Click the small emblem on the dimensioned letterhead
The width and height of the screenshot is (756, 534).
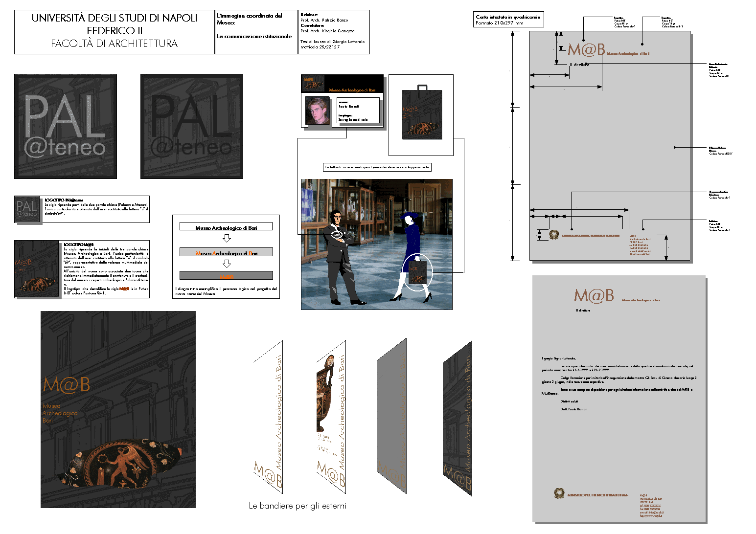click(554, 234)
